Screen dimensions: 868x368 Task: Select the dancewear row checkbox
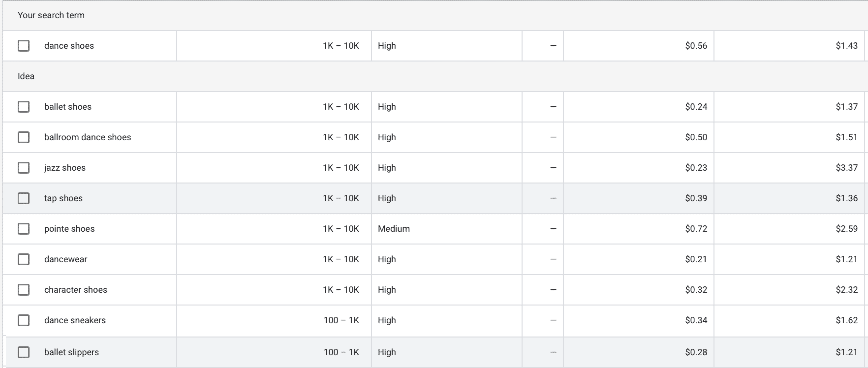point(24,259)
